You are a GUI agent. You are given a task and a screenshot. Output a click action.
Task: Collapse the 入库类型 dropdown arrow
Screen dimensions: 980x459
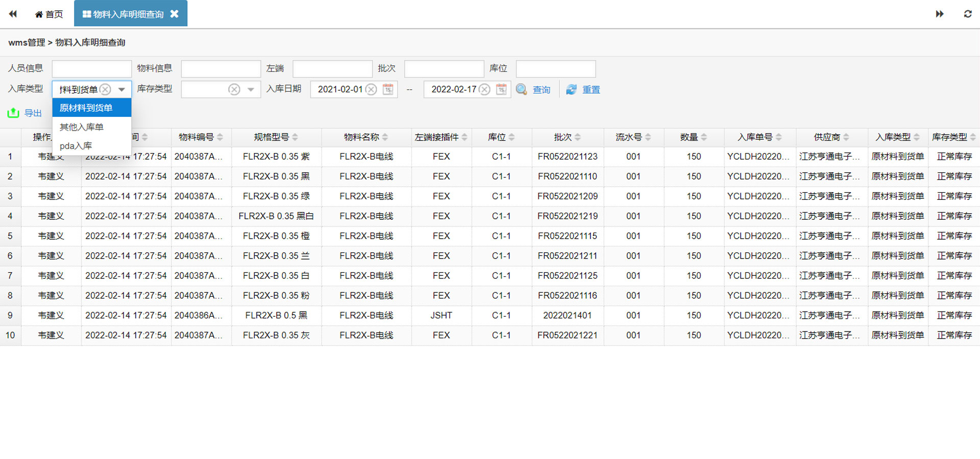pos(121,89)
